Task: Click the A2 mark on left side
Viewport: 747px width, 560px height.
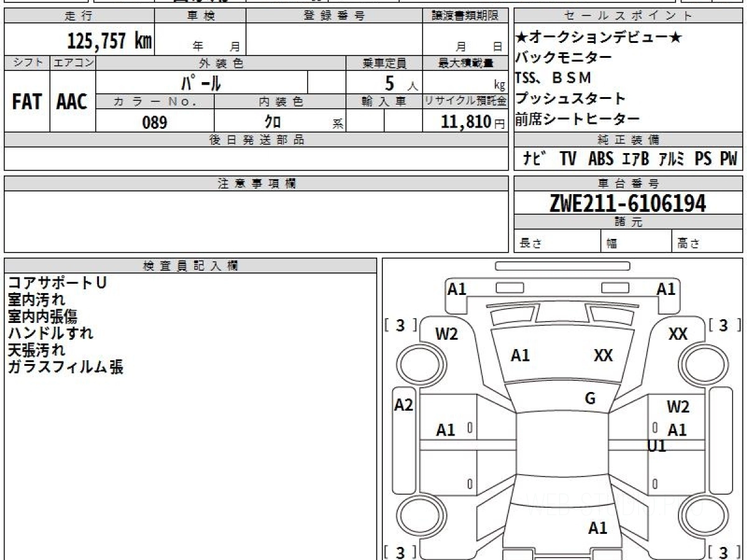Action: click(x=404, y=406)
